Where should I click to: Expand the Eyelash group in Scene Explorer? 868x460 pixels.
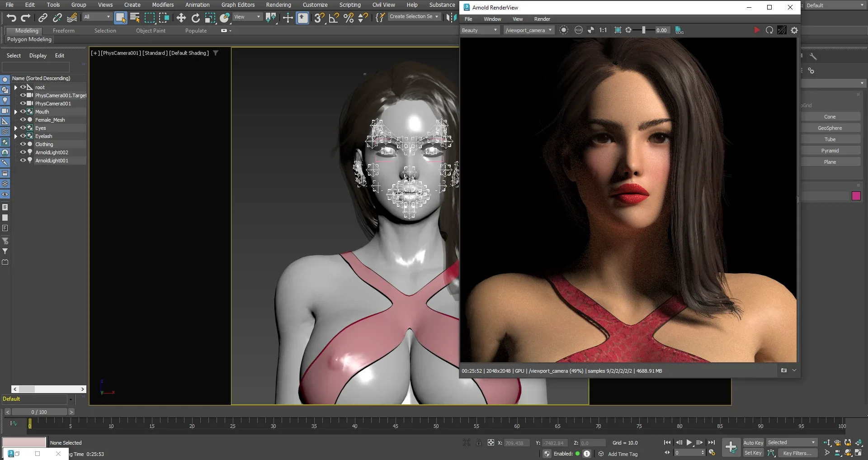coord(15,136)
